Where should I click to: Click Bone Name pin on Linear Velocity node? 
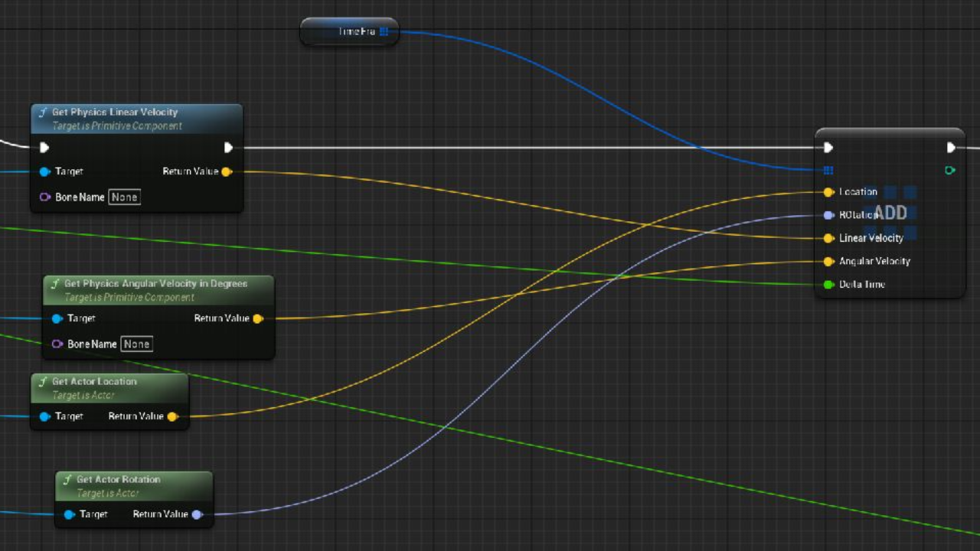[44, 197]
